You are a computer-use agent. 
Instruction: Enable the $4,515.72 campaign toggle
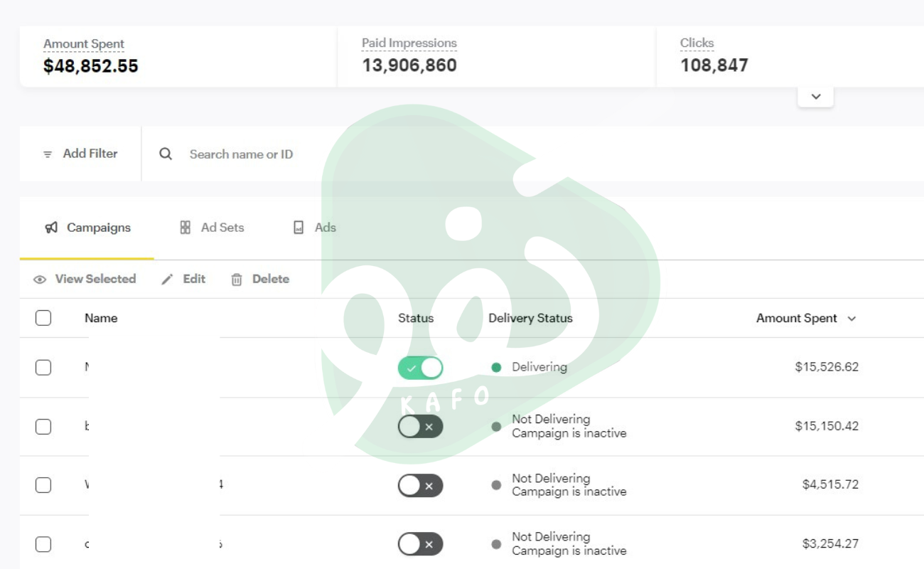(420, 486)
